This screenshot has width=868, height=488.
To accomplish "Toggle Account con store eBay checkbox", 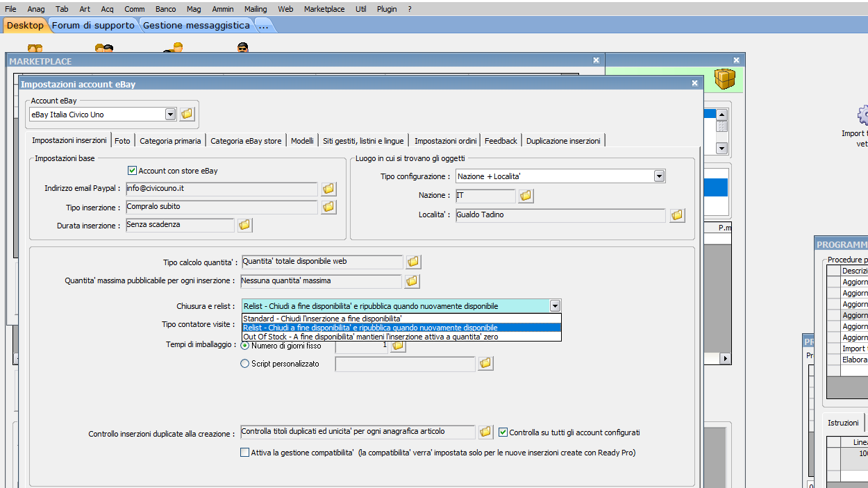I will click(x=133, y=171).
